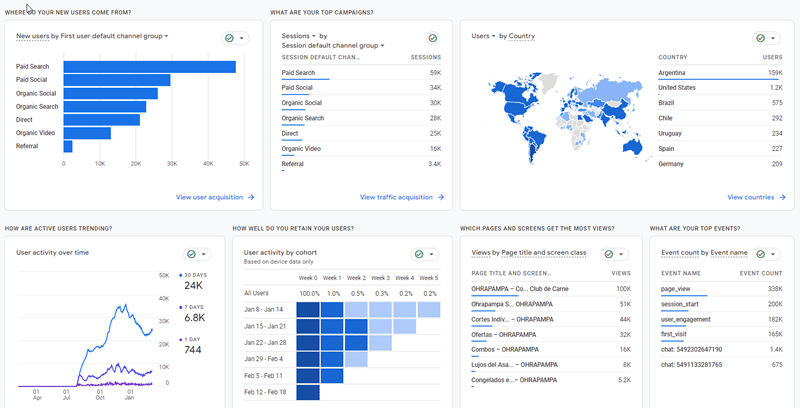
Task: Expand the Session default channel group dropdown
Action: click(334, 45)
